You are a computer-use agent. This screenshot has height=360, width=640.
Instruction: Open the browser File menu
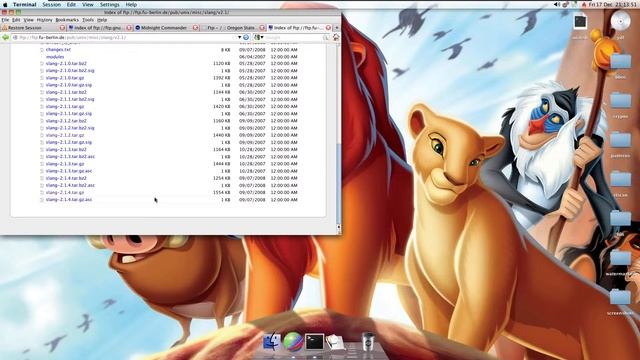[x=5, y=20]
